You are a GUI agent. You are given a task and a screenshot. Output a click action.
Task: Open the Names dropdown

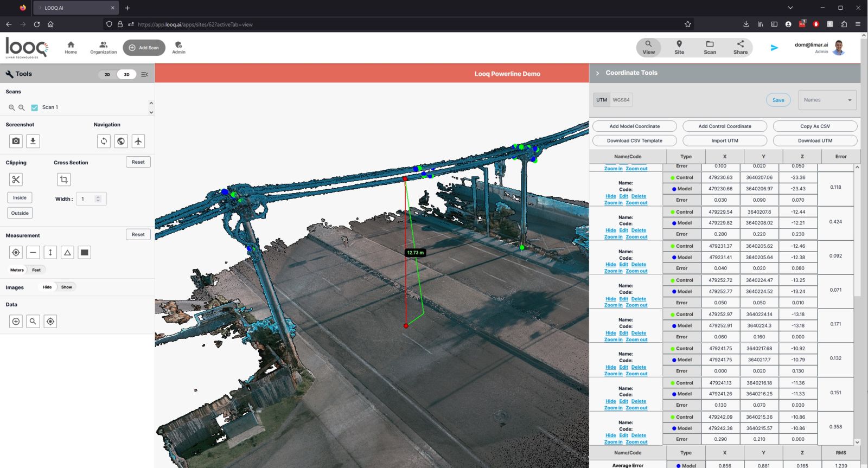(827, 100)
